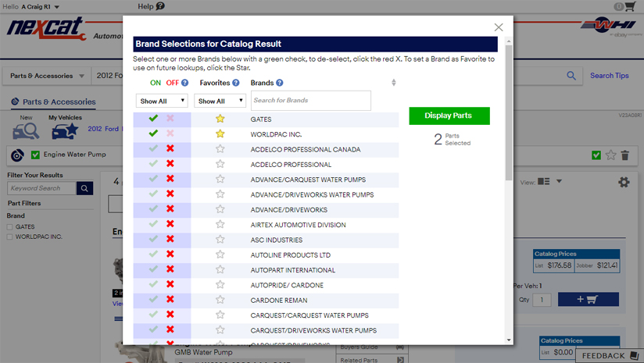Click the Brands help question icon
Viewport: 644px width, 363px height.
click(279, 83)
